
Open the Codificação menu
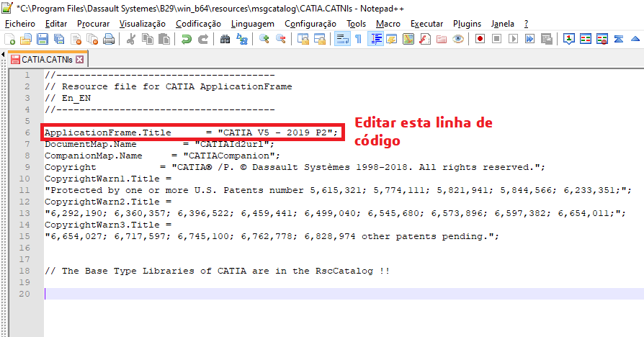(198, 23)
